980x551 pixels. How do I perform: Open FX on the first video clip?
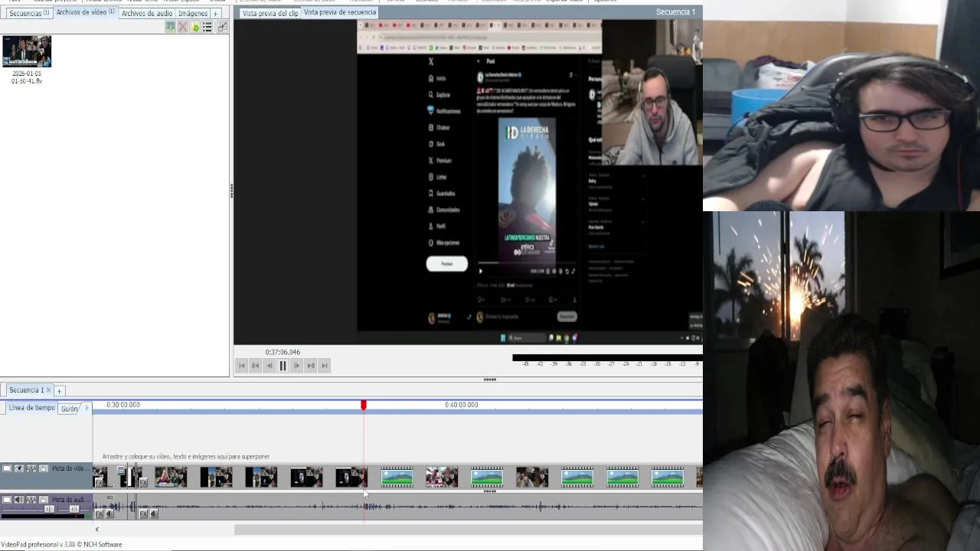pos(99,482)
